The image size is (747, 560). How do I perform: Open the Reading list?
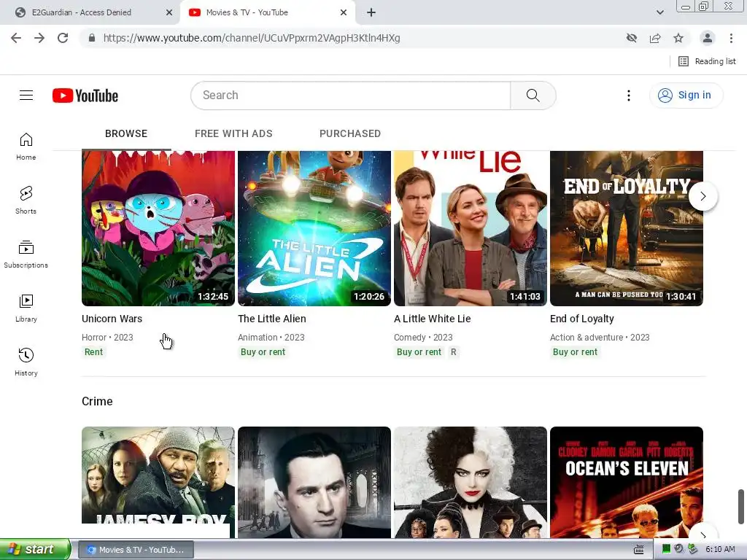tap(706, 61)
